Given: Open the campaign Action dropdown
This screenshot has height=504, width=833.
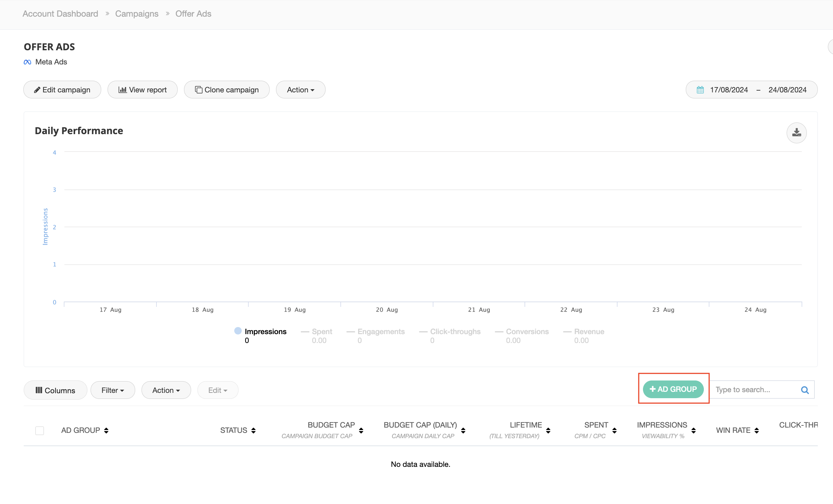Looking at the screenshot, I should pos(300,90).
